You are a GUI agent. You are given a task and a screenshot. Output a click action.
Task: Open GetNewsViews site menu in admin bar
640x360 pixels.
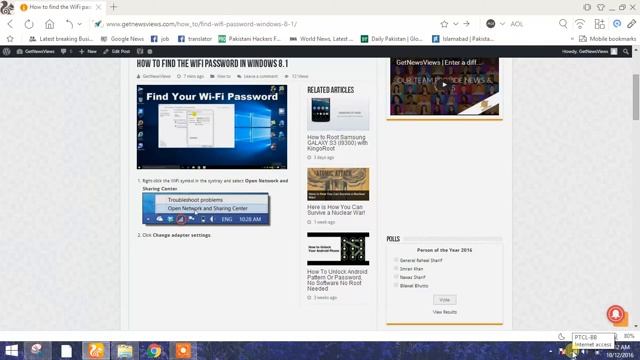[36, 51]
